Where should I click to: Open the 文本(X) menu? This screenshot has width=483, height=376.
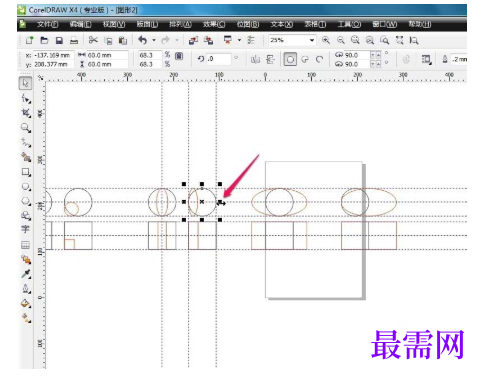tap(282, 24)
